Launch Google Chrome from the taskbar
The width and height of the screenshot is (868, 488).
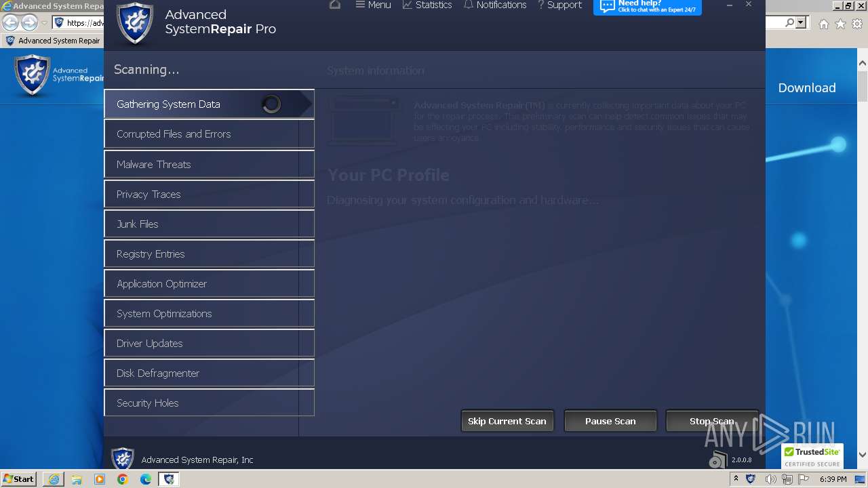click(122, 479)
